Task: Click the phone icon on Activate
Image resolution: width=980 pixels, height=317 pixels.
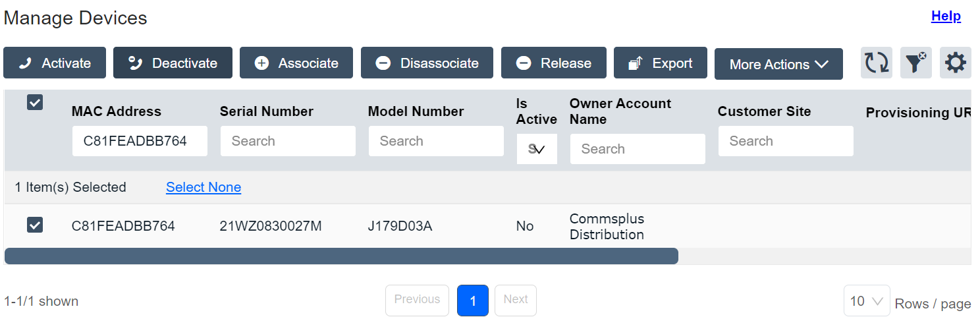Action: (25, 63)
